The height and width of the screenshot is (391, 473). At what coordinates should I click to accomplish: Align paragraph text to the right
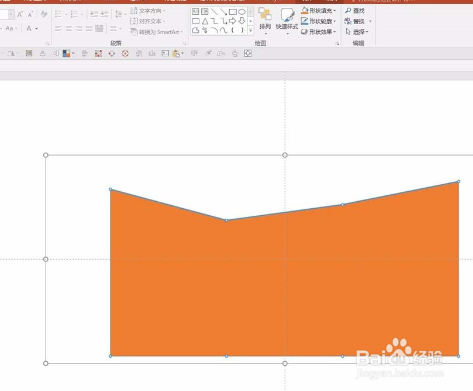click(79, 29)
